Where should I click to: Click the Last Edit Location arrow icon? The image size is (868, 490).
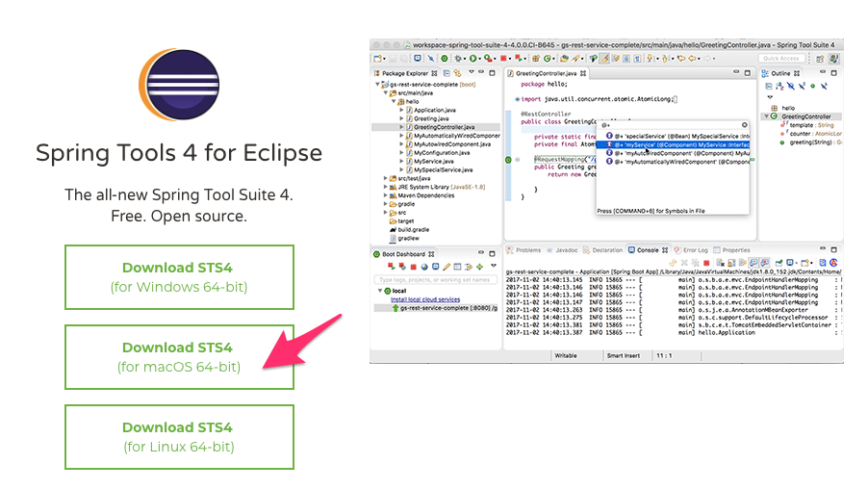tap(681, 58)
